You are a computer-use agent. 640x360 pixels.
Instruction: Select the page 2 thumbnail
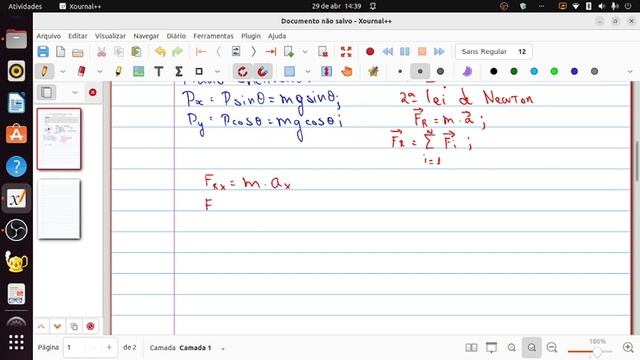pos(59,209)
